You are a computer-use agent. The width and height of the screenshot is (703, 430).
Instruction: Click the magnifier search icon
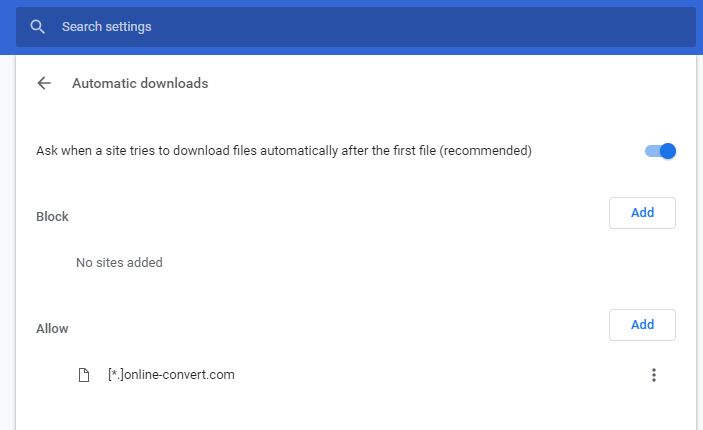pyautogui.click(x=37, y=27)
